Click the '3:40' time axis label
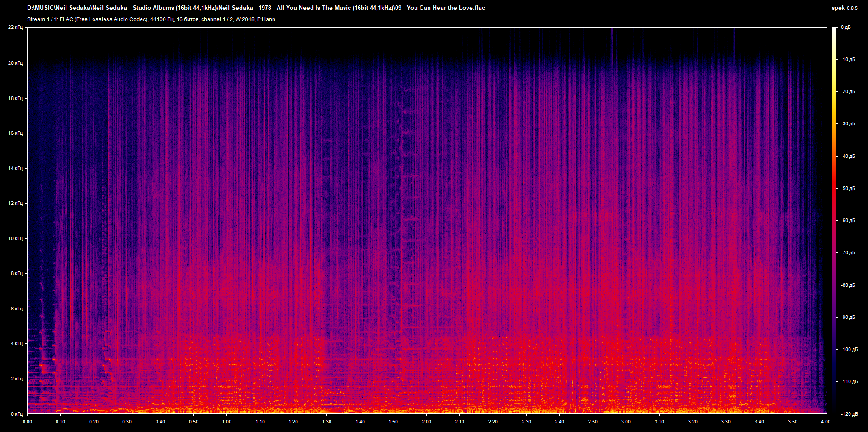 [x=759, y=422]
